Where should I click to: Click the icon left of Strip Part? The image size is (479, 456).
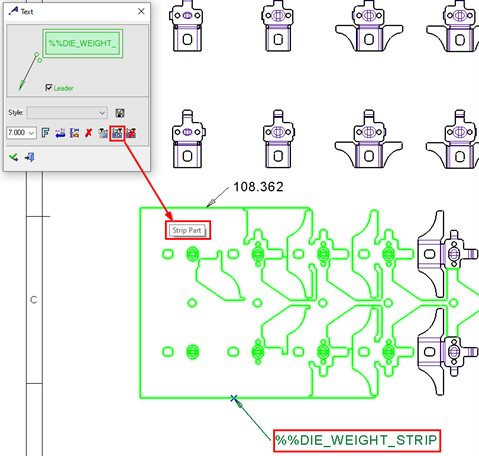tap(103, 133)
